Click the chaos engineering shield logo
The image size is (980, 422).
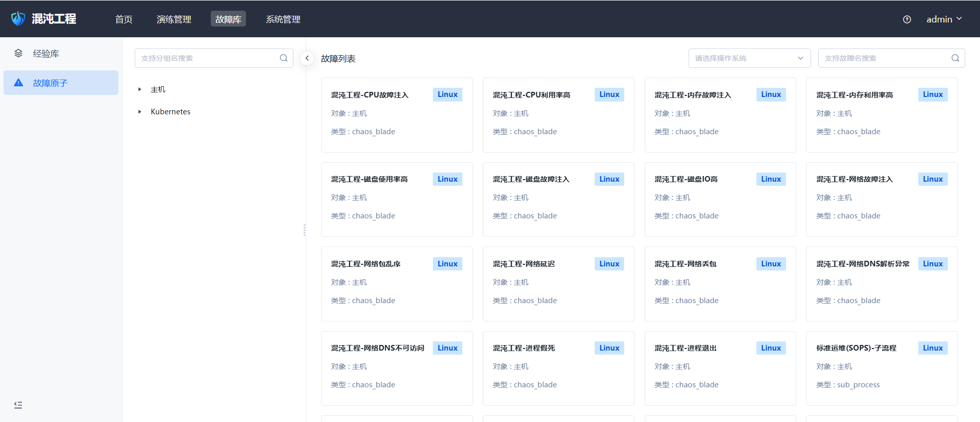point(18,19)
